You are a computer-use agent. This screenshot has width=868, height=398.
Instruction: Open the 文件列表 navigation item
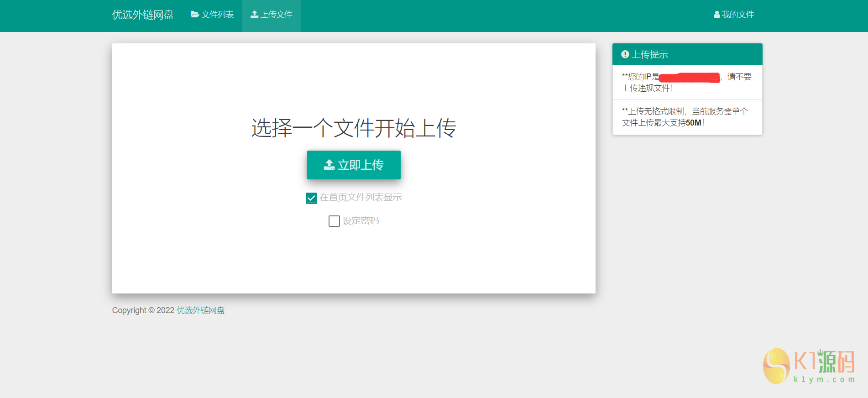point(212,15)
